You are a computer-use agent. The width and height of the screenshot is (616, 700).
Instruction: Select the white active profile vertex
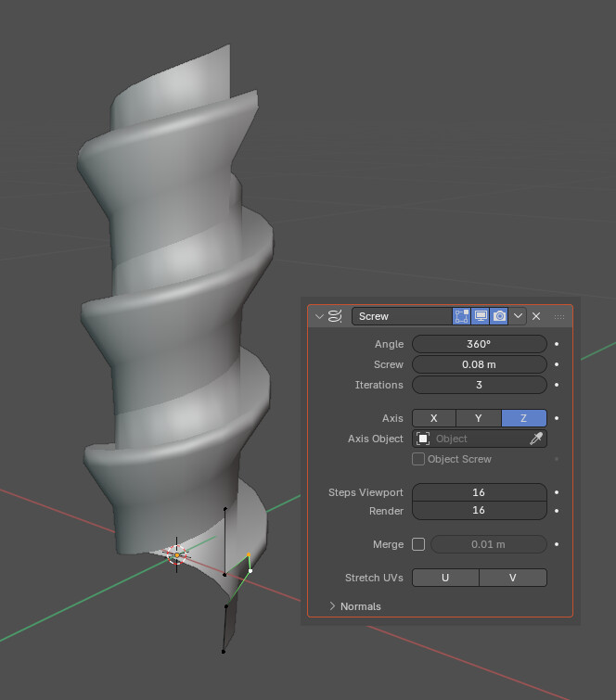click(x=250, y=571)
